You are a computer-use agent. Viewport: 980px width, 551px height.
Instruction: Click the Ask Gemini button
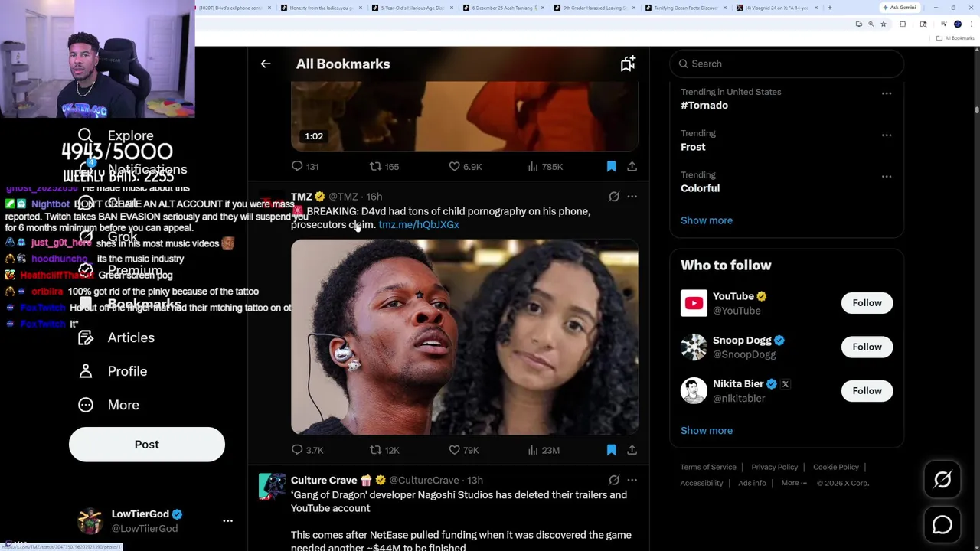900,8
